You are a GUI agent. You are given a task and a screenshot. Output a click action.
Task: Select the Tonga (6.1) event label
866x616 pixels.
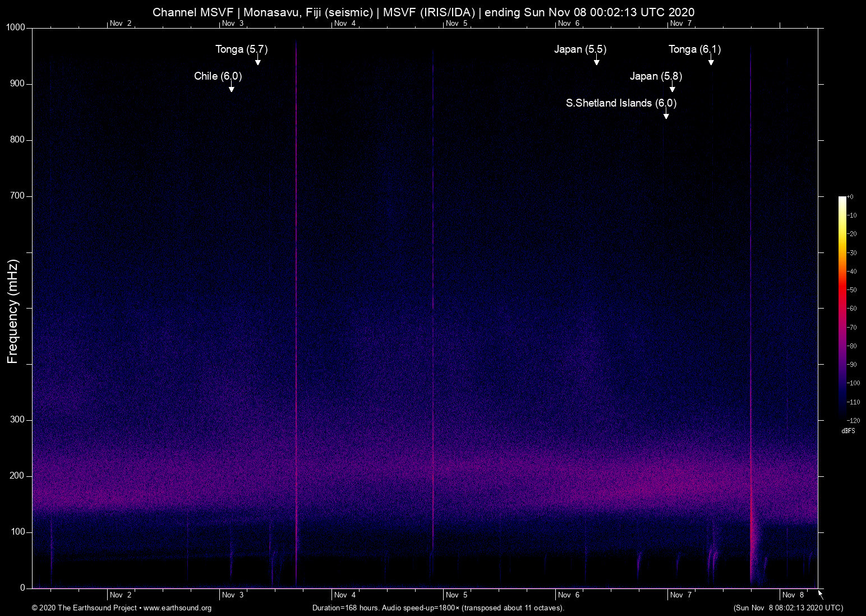[694, 49]
